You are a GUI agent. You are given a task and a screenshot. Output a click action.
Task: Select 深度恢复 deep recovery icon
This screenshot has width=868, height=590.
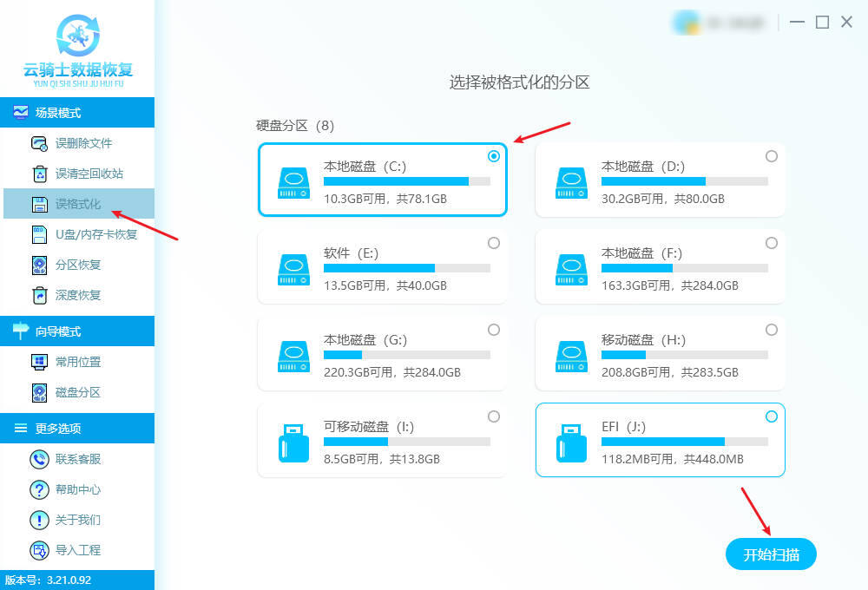click(39, 296)
